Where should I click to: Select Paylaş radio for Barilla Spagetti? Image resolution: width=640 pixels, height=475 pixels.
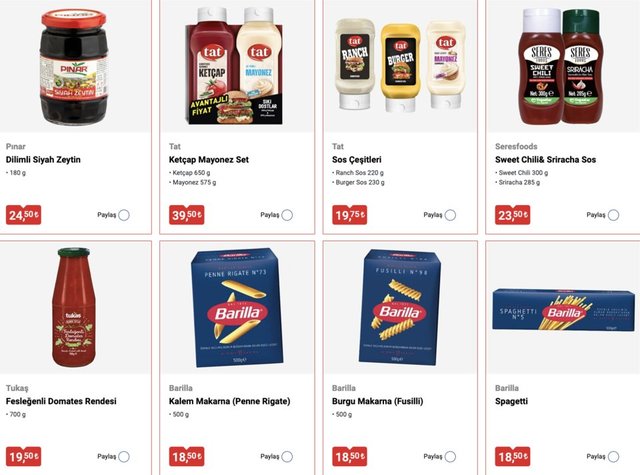pyautogui.click(x=613, y=457)
